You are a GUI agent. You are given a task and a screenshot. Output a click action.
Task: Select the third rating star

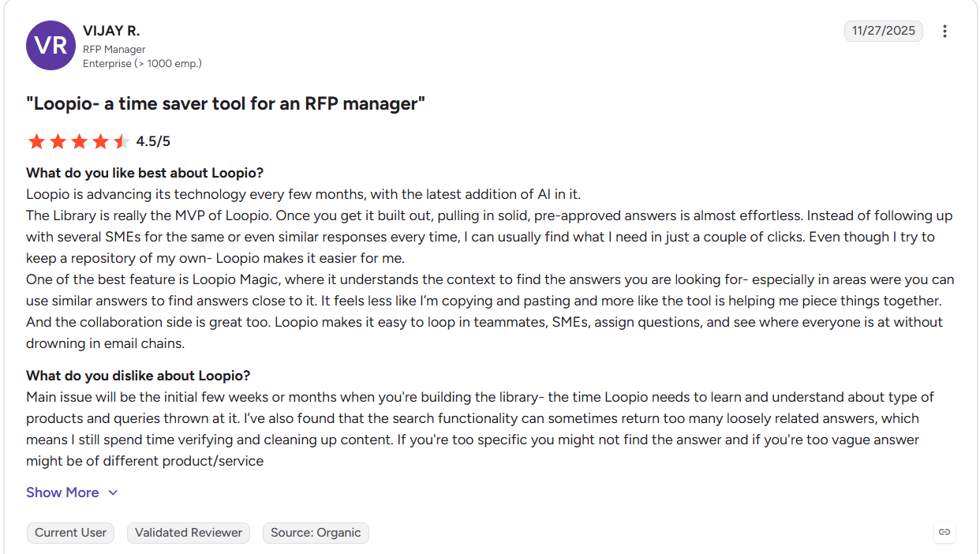pyautogui.click(x=79, y=142)
